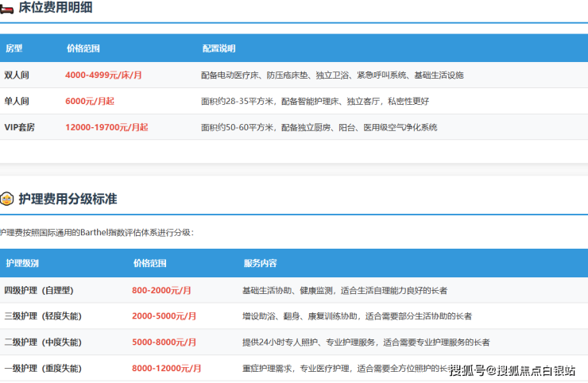Image resolution: width=588 pixels, height=383 pixels.
Task: Click the nurse icon beside 护理费用分级标准
Action: point(6,199)
